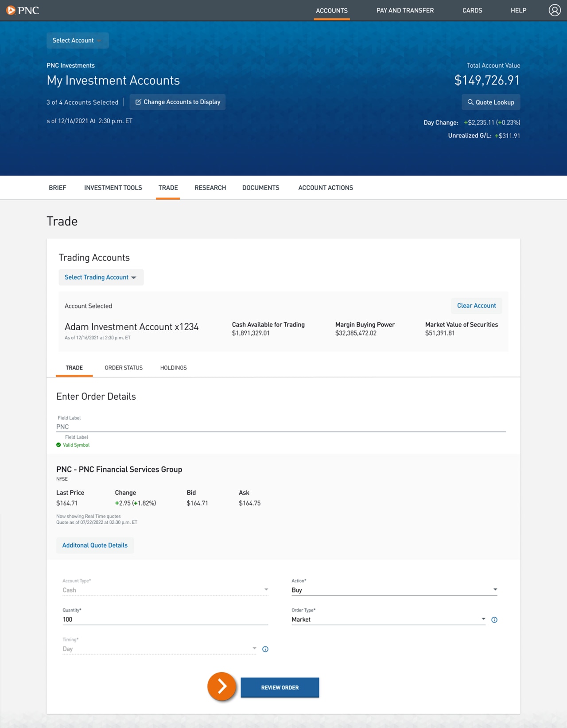This screenshot has width=567, height=728.
Task: Open the CARDS menu
Action: point(472,10)
